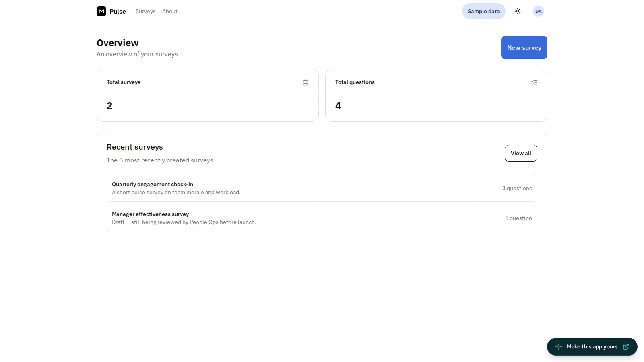Click the Pulse logo icon

pos(101,11)
